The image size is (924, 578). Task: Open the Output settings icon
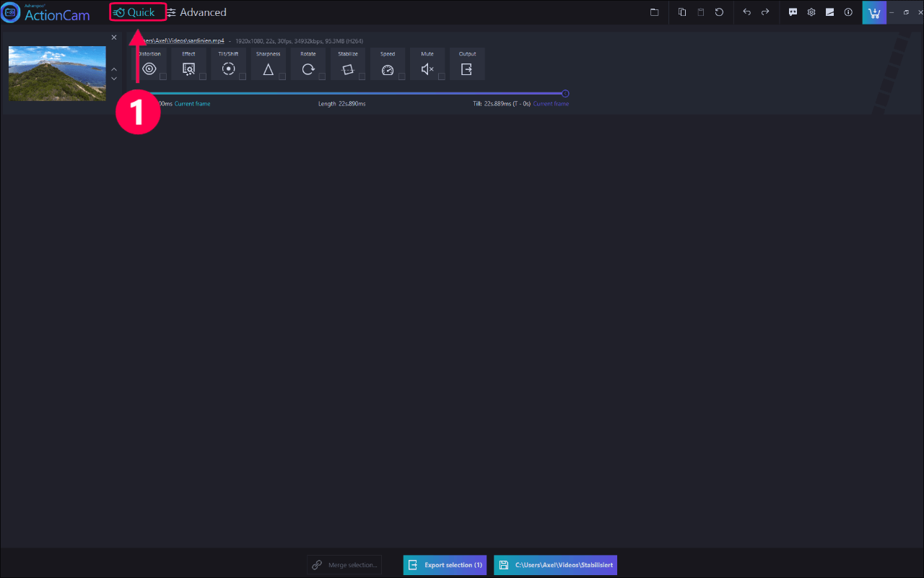click(x=467, y=69)
